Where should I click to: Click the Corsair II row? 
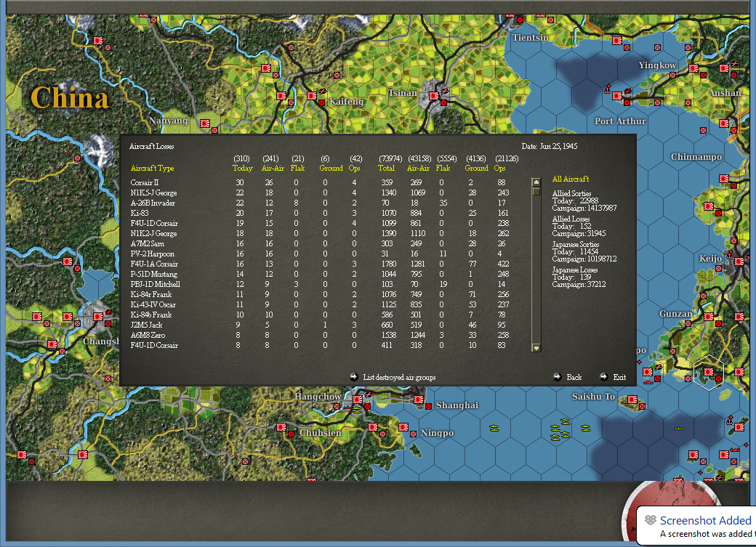(x=318, y=182)
